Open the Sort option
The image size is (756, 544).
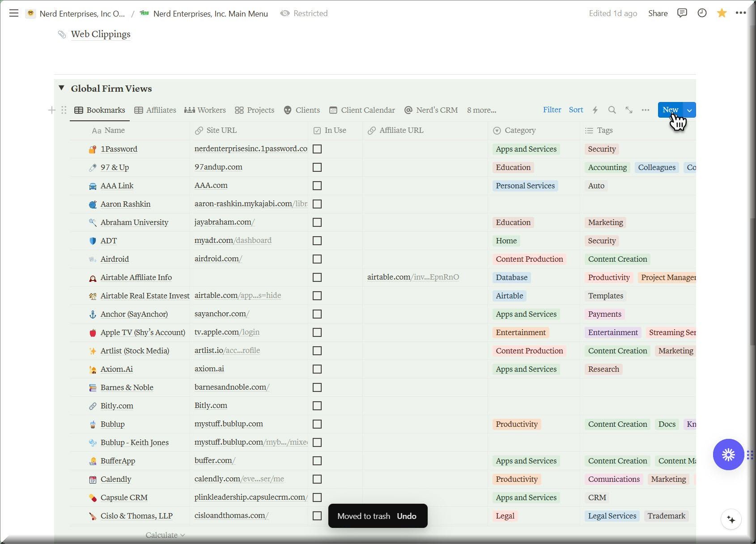coord(576,110)
